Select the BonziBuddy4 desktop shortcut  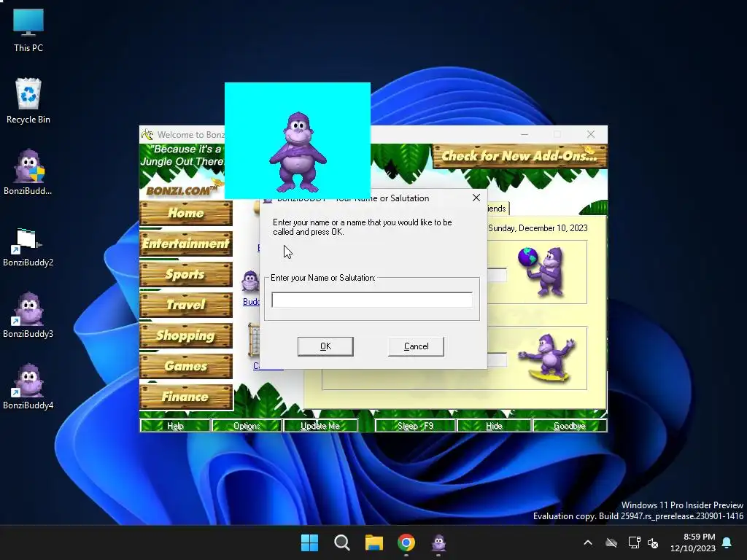point(28,386)
